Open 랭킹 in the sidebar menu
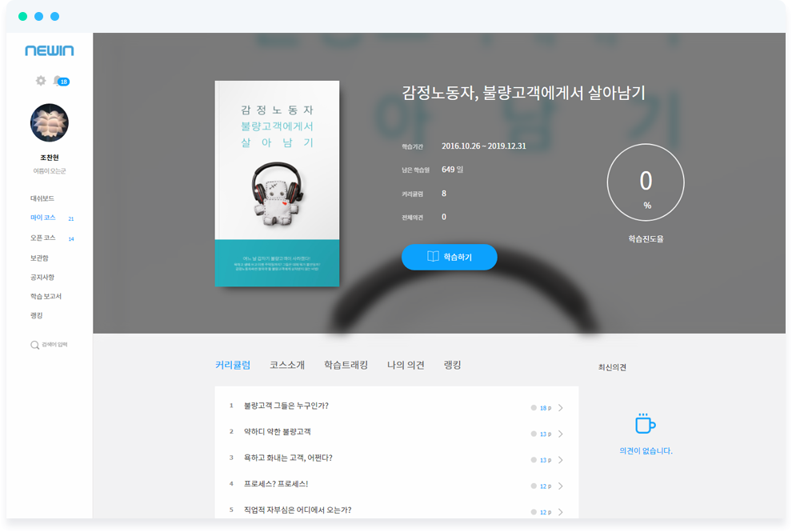792x532 pixels. coord(36,316)
